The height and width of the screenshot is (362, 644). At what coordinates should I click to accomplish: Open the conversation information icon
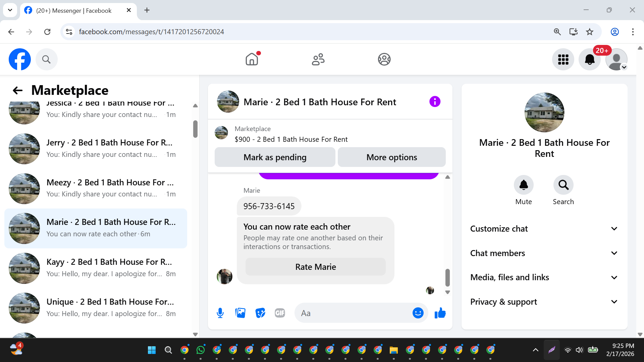pyautogui.click(x=435, y=102)
